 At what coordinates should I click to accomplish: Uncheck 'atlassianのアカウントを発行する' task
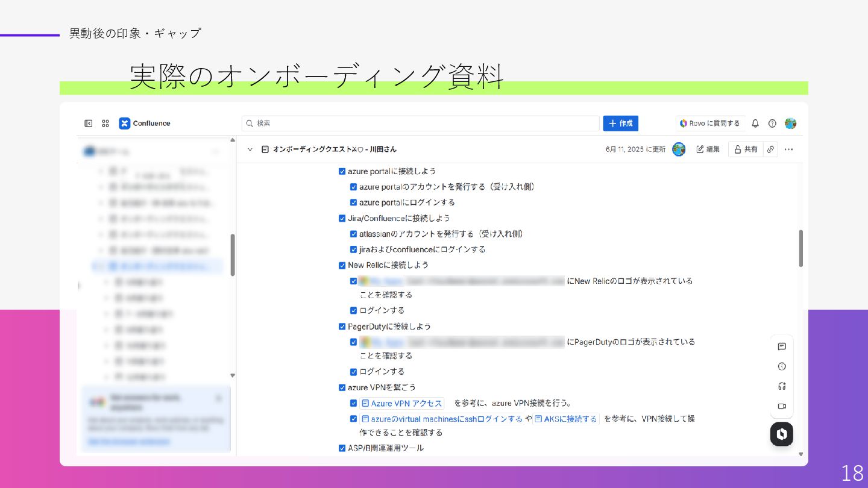click(354, 234)
